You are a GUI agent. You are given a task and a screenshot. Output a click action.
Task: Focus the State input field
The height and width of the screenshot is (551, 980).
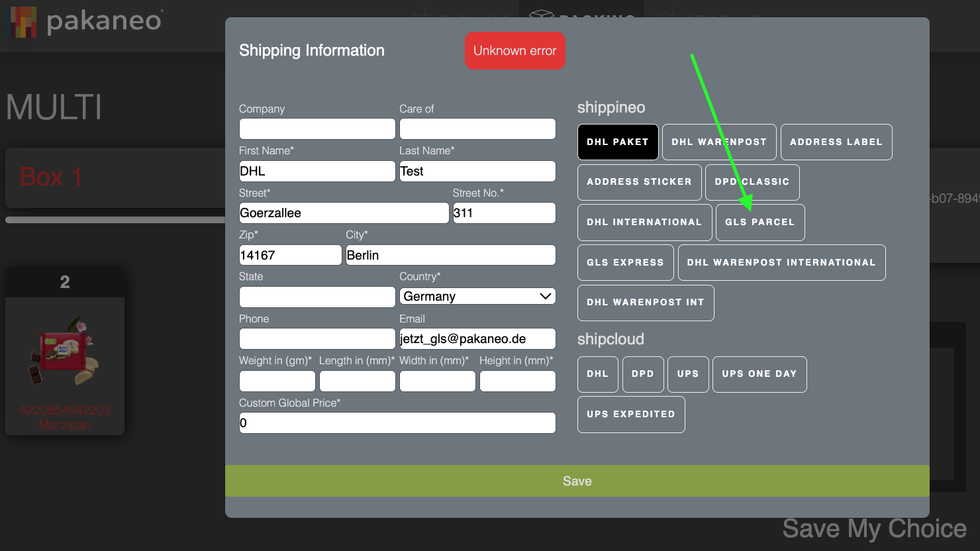tap(317, 297)
